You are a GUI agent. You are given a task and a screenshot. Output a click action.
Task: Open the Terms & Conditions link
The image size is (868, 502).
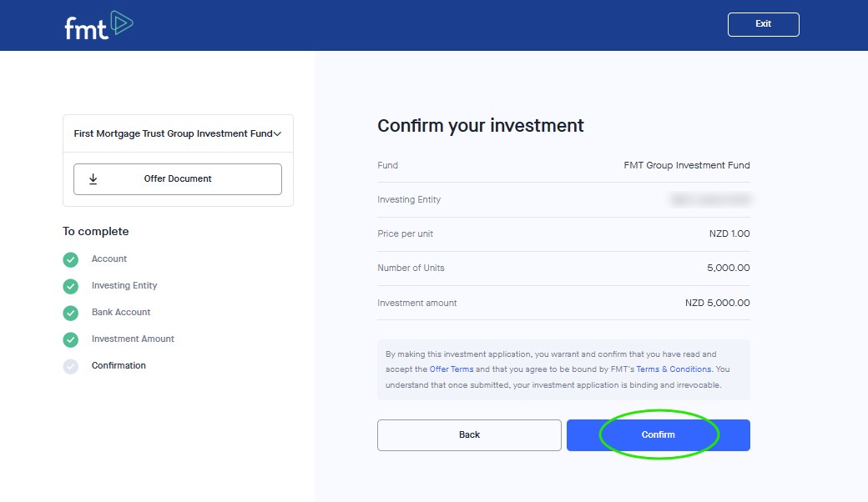pos(674,369)
